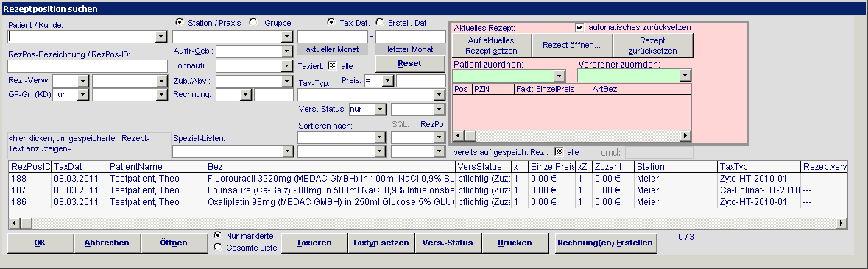Open the Station / Praxis combo box
Screen dimensions: 868x269
click(x=286, y=37)
